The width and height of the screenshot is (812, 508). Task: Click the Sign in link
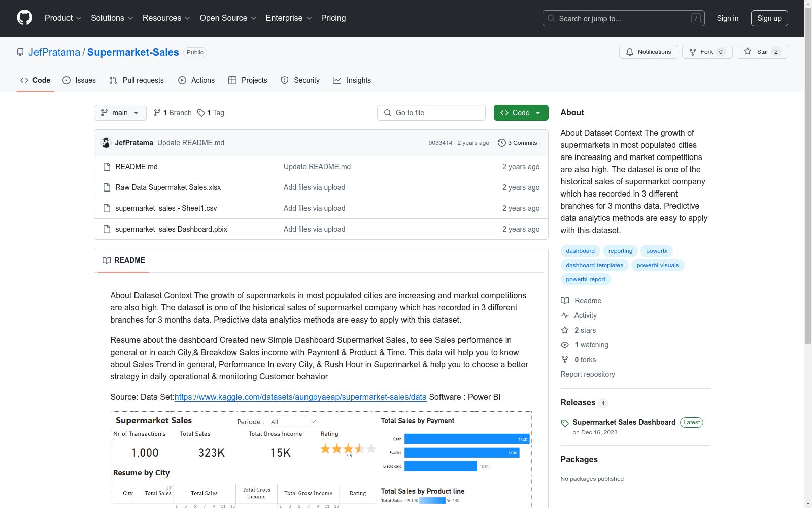pos(728,18)
